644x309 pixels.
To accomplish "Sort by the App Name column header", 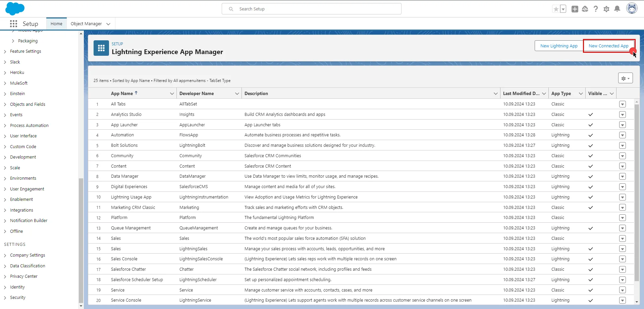I will pos(122,94).
